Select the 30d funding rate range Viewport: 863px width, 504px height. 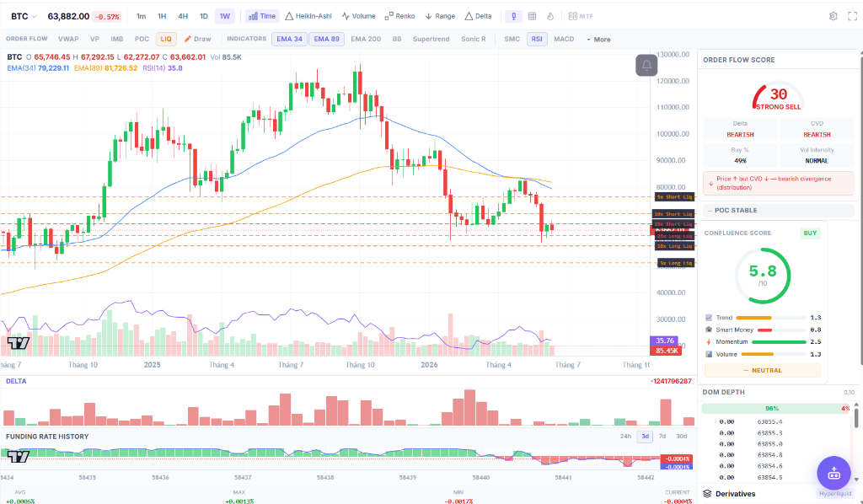click(681, 437)
